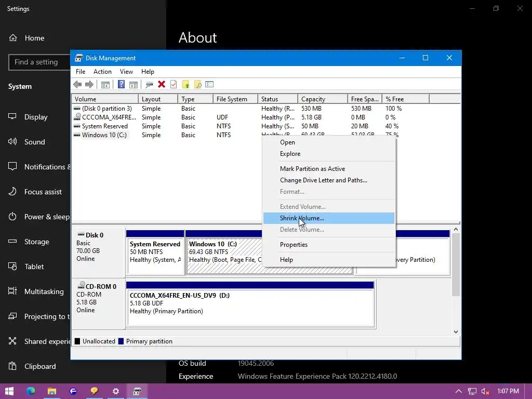Choose Open from the context menu

coord(329,142)
